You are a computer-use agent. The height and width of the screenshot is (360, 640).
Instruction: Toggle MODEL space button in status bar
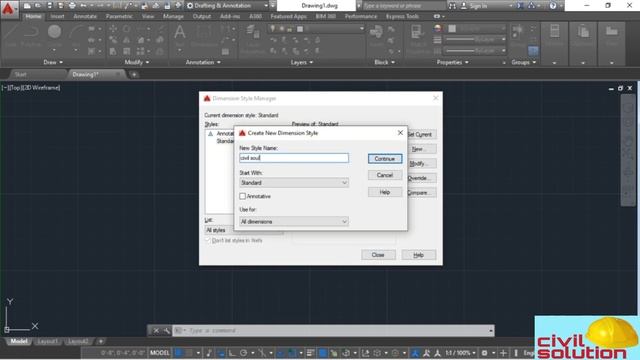coord(160,353)
